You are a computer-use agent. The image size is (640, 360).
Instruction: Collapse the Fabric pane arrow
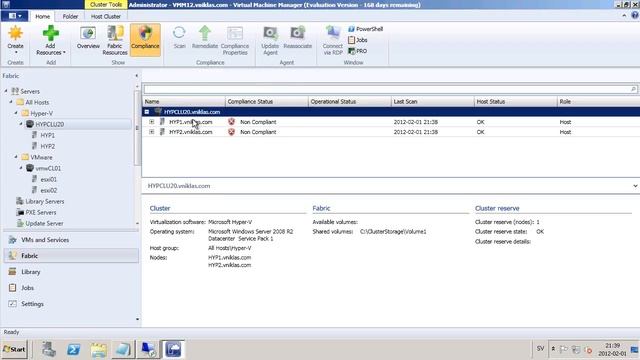pyautogui.click(x=136, y=76)
